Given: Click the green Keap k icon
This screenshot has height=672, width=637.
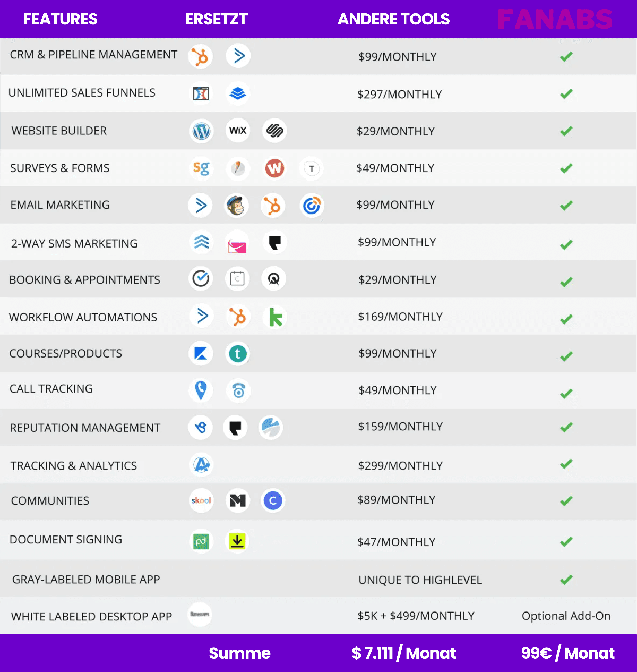Looking at the screenshot, I should pyautogui.click(x=275, y=317).
